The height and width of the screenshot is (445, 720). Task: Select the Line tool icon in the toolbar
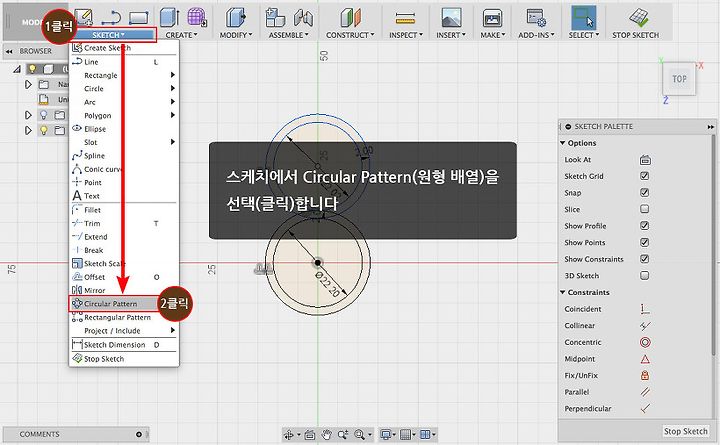[x=111, y=18]
